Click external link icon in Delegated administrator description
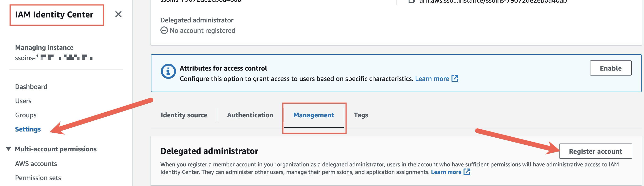This screenshot has width=644, height=186. tap(467, 172)
